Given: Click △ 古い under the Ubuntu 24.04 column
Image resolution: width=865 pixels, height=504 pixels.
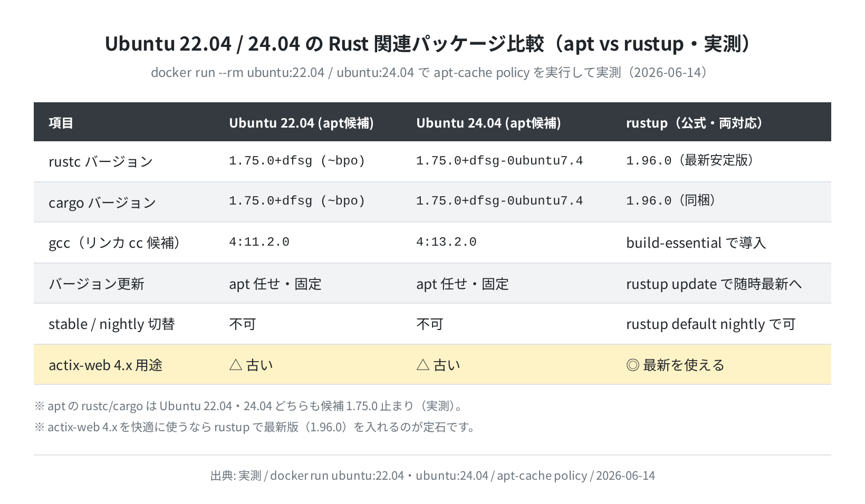Looking at the screenshot, I should [438, 365].
